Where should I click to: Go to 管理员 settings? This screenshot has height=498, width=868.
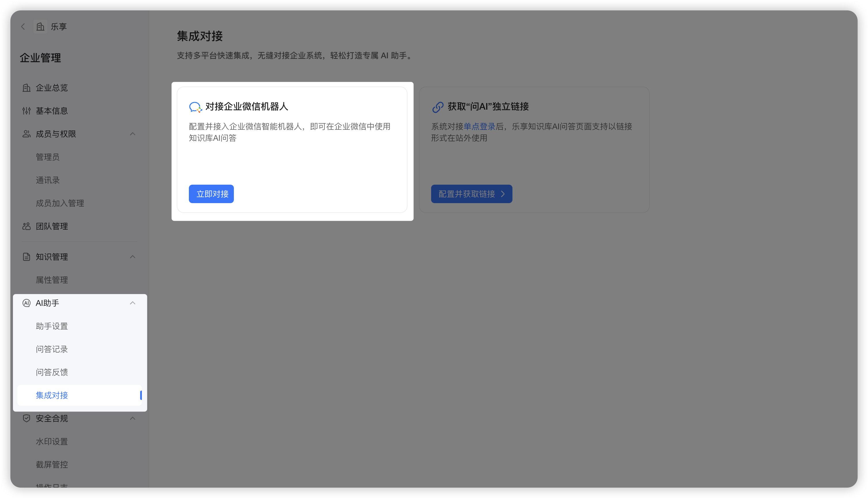pyautogui.click(x=79, y=157)
